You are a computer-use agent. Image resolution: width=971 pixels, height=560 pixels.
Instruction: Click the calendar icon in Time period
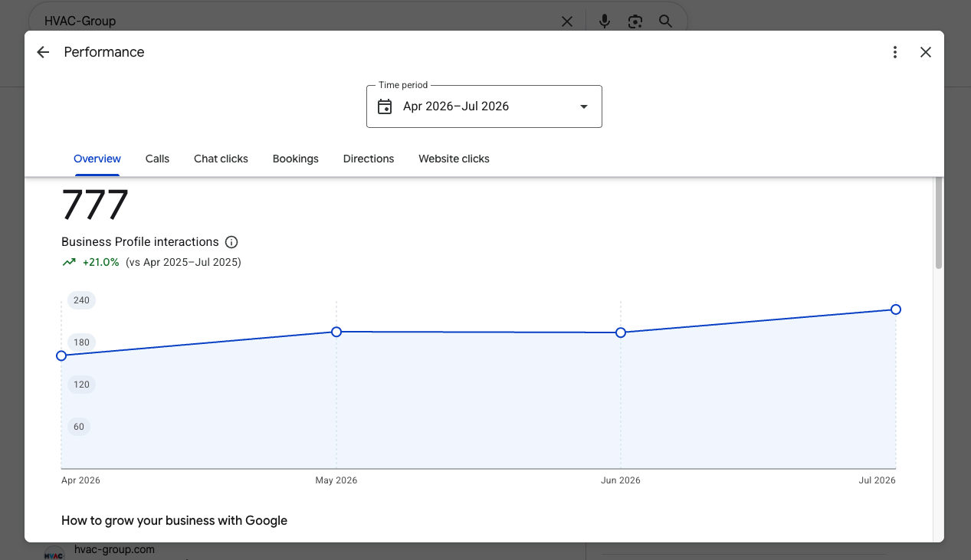click(385, 106)
